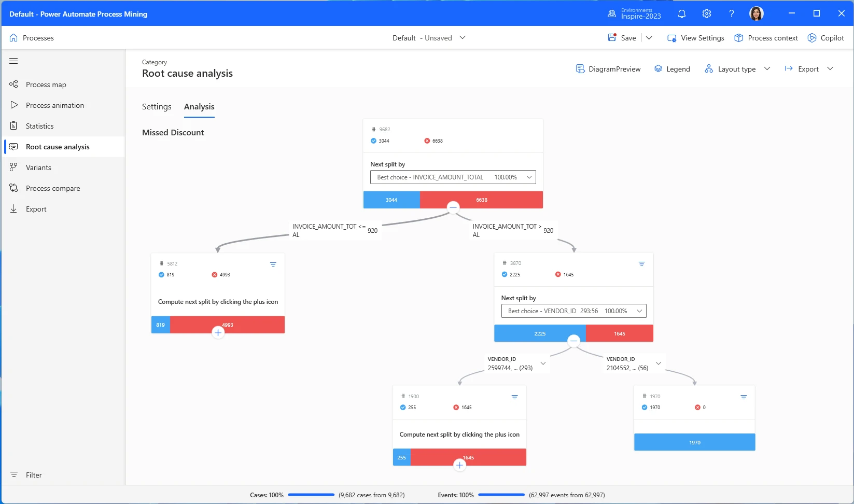
Task: Switch to the Settings tab
Action: pos(156,107)
